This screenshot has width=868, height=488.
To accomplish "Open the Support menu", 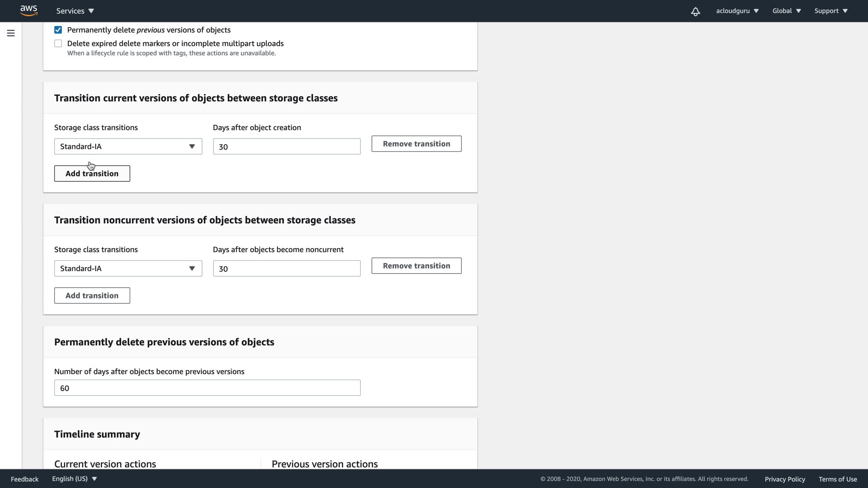I will click(830, 11).
